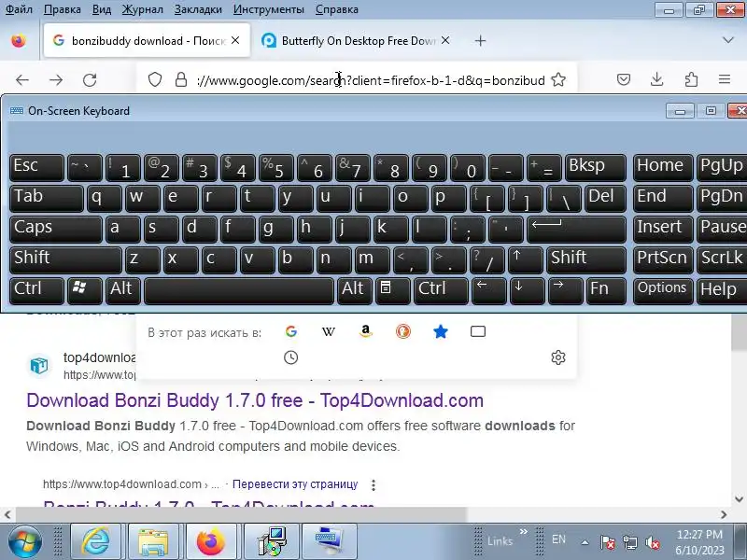Open Action Center flag icon in tray

608,542
